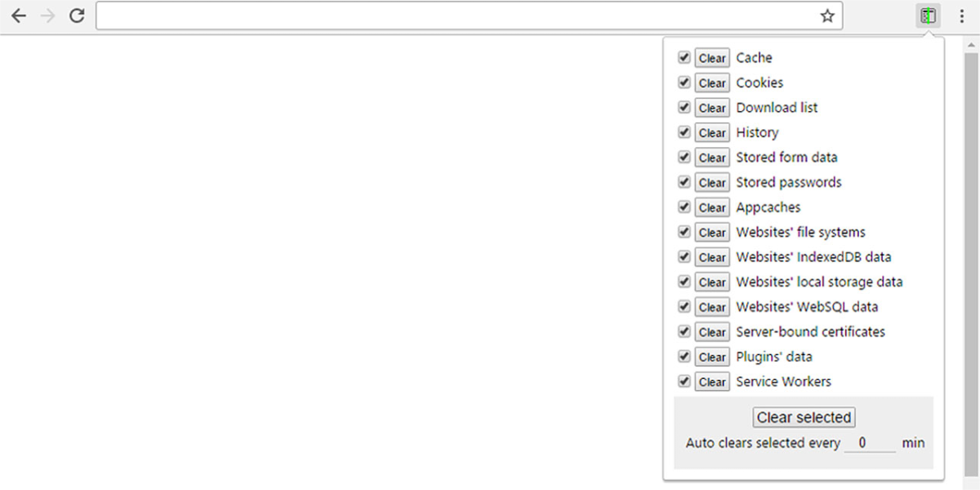Reload the current page

77,16
